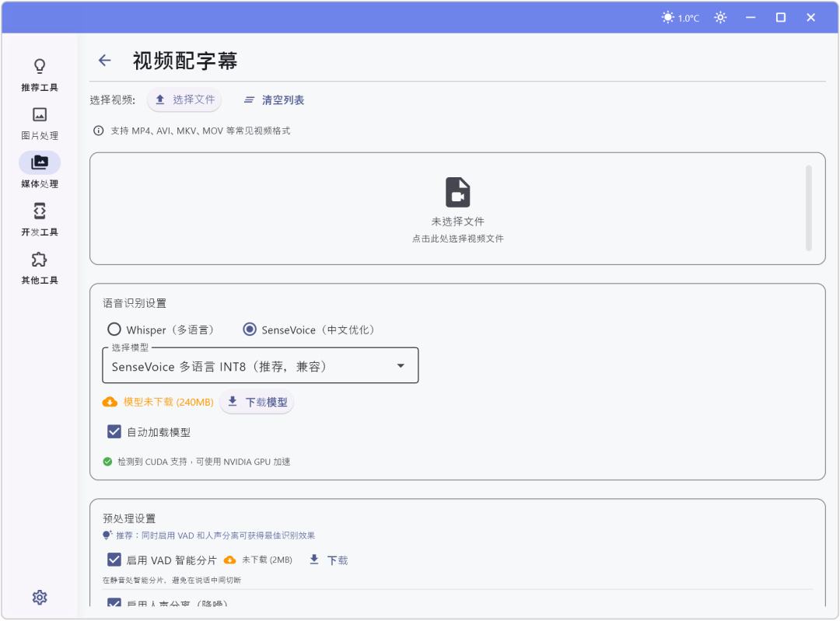This screenshot has width=840, height=621.
Task: Click the file list scrollbar
Action: click(x=808, y=208)
